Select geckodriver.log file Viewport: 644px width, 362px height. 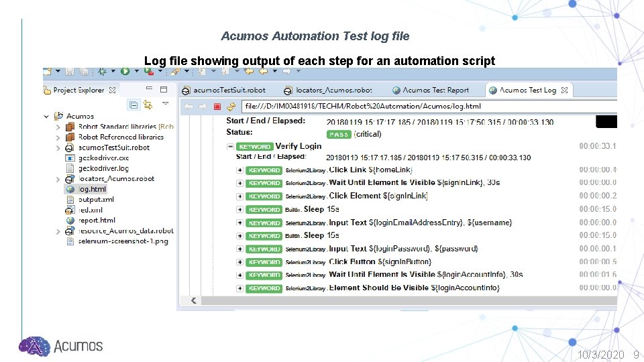[98, 168]
